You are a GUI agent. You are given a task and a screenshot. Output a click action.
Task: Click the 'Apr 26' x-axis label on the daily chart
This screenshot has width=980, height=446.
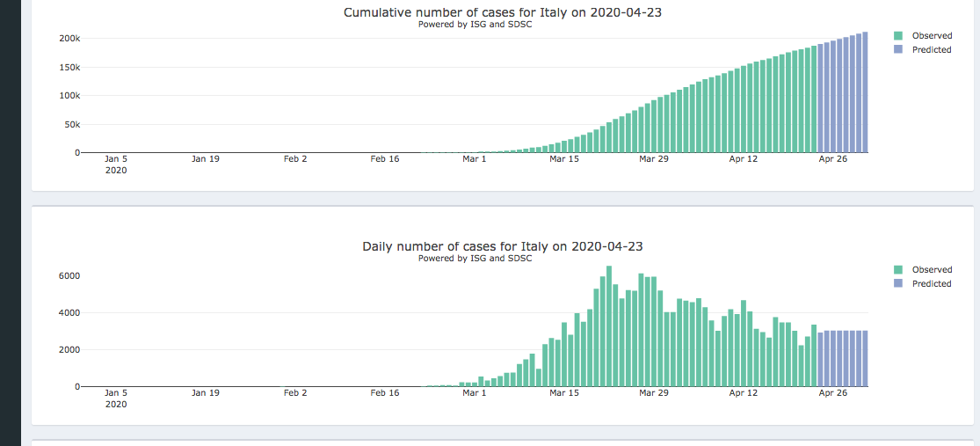point(832,393)
